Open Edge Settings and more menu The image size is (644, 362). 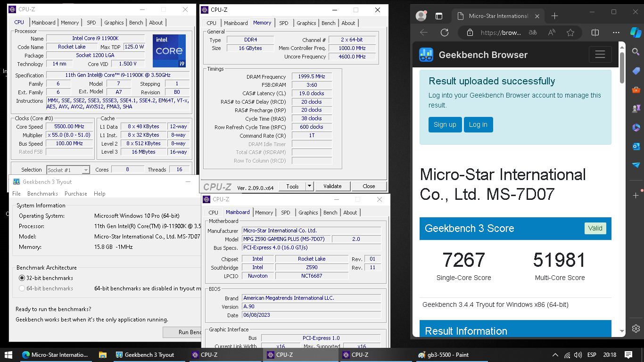[616, 33]
